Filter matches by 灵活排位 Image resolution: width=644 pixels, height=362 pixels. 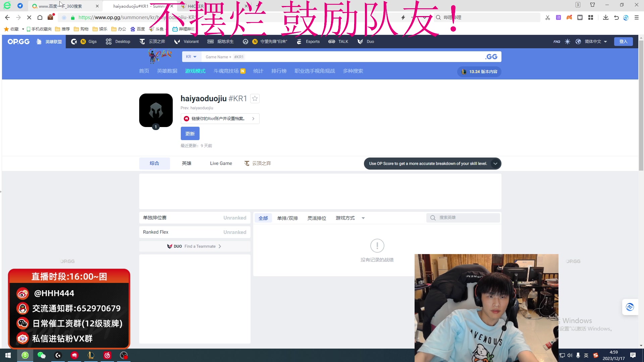[x=317, y=218]
